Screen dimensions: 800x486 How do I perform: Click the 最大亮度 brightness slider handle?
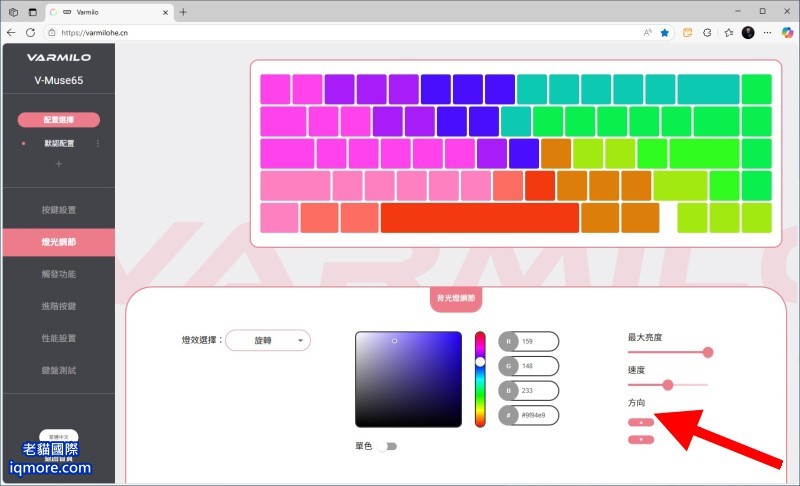708,352
